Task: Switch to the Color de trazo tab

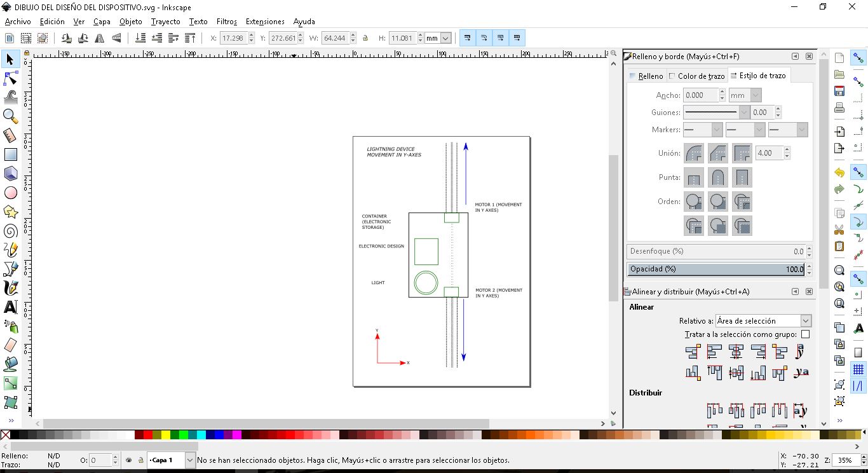Action: click(x=696, y=76)
